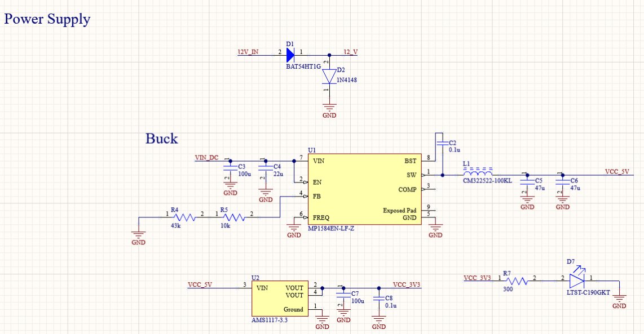Select the L1 inductor symbol
644x334 pixels.
(x=478, y=172)
